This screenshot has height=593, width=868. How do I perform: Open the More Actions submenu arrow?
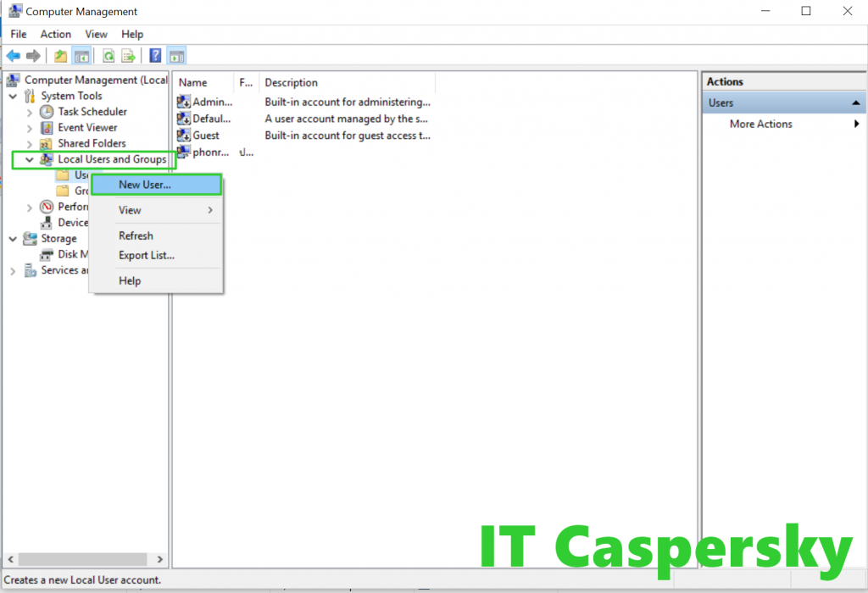tap(856, 124)
